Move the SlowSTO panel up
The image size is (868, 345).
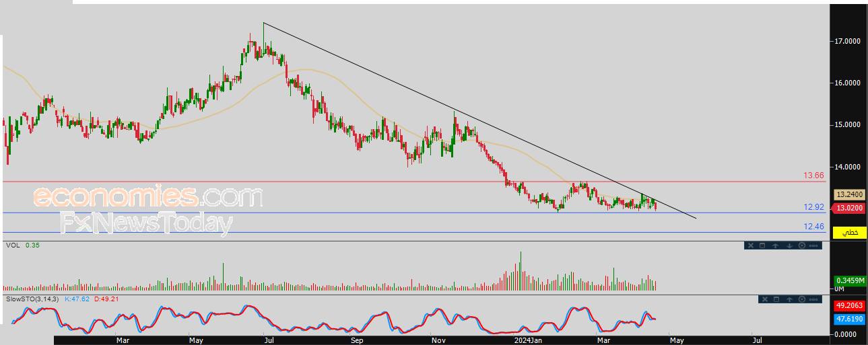click(789, 299)
